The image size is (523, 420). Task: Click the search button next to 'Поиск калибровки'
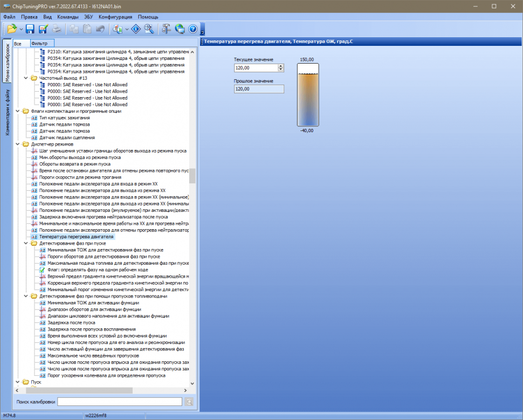click(x=189, y=402)
